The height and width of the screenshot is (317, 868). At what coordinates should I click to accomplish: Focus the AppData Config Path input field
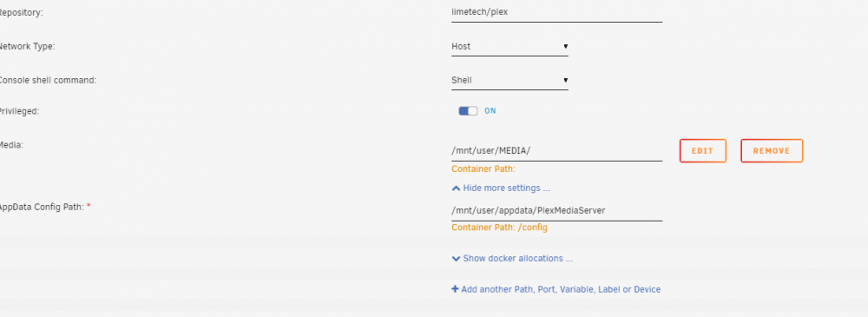coord(557,210)
